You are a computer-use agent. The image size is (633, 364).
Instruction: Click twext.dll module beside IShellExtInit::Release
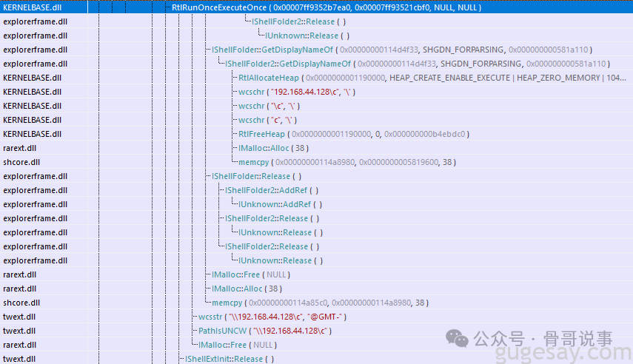19,359
